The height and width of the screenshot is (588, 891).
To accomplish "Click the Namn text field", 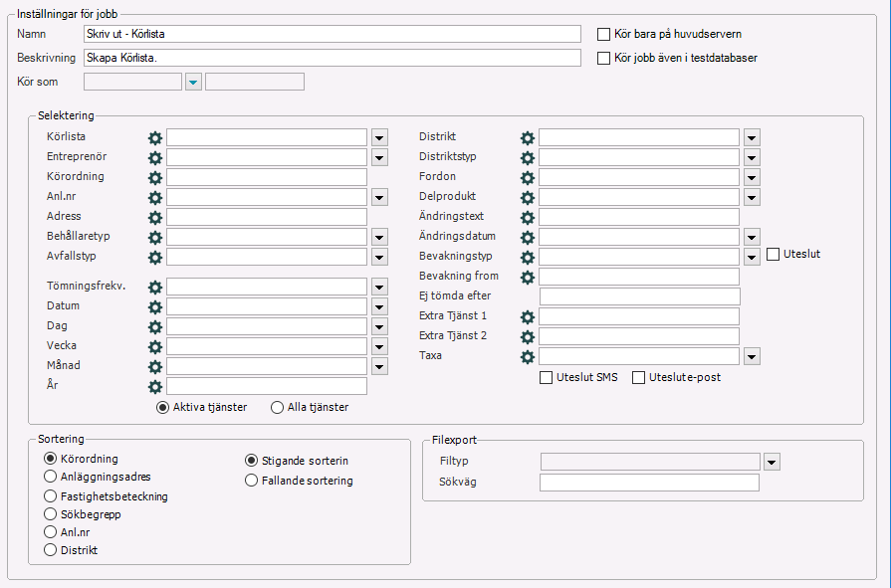I will click(x=333, y=34).
